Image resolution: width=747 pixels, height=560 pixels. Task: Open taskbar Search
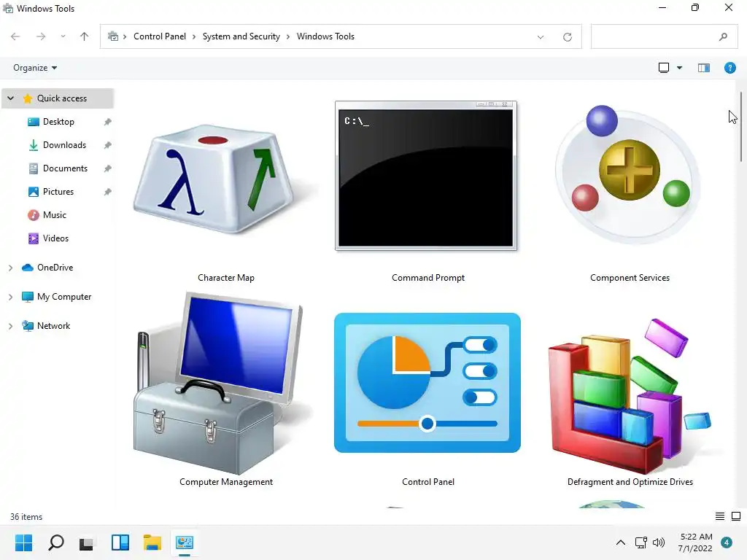point(56,542)
